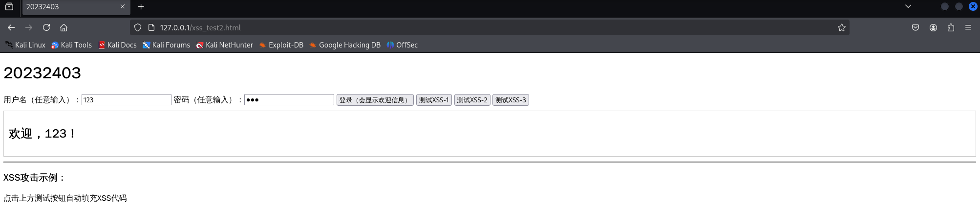
Task: Open the extensions puzzle icon
Action: point(951,27)
